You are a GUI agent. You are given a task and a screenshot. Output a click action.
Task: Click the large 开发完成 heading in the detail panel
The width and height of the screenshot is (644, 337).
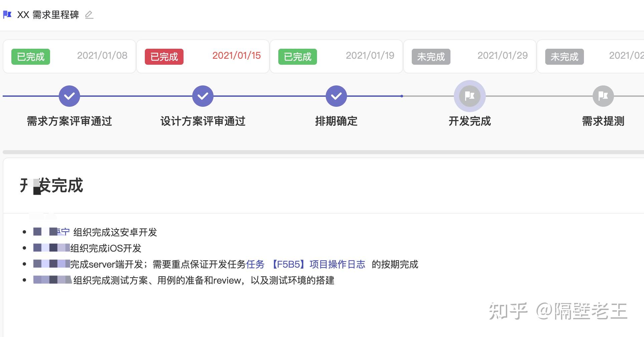(51, 186)
